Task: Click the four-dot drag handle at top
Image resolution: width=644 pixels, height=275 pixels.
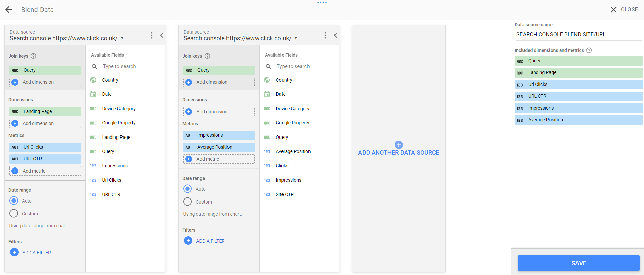Action: tap(322, 2)
